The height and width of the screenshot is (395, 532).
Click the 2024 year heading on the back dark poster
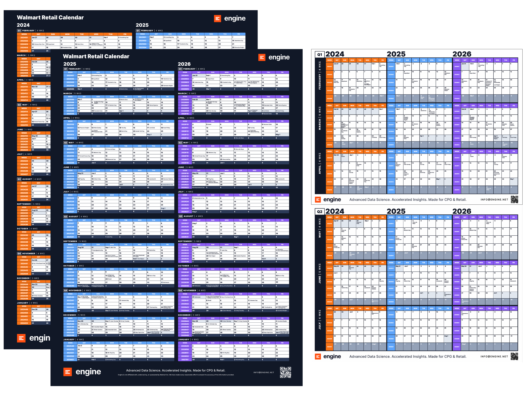pos(23,25)
